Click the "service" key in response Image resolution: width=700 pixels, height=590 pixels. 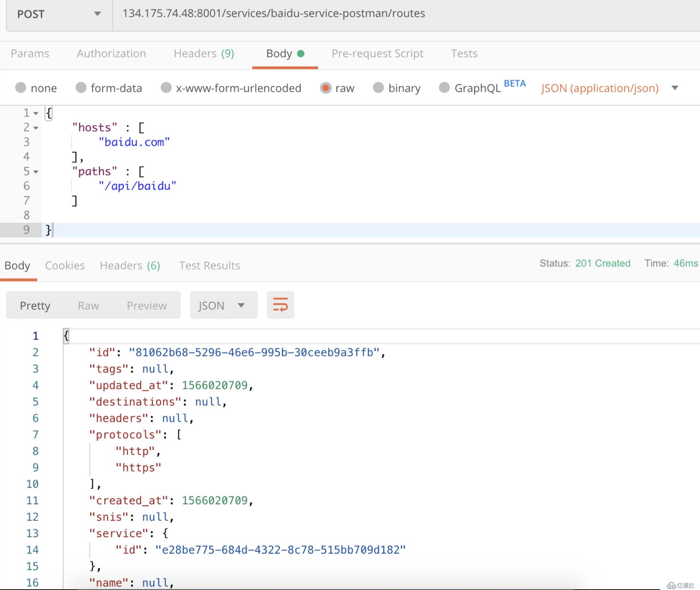coord(119,533)
